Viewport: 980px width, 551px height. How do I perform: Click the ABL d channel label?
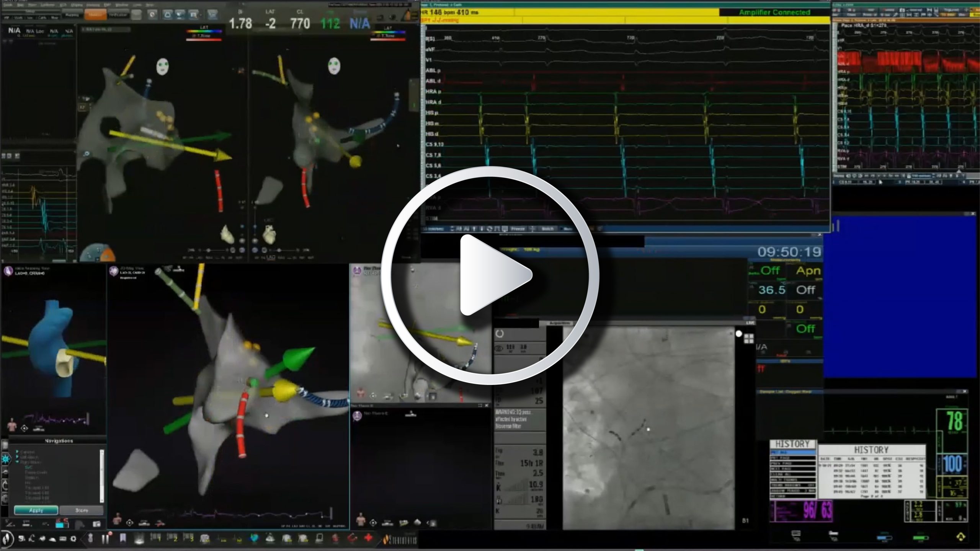coord(433,81)
